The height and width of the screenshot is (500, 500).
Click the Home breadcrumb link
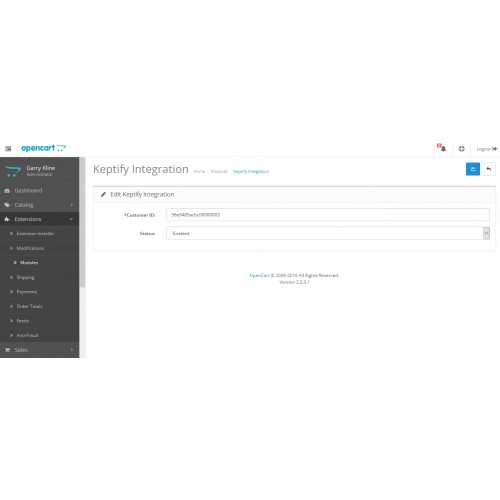pos(199,171)
